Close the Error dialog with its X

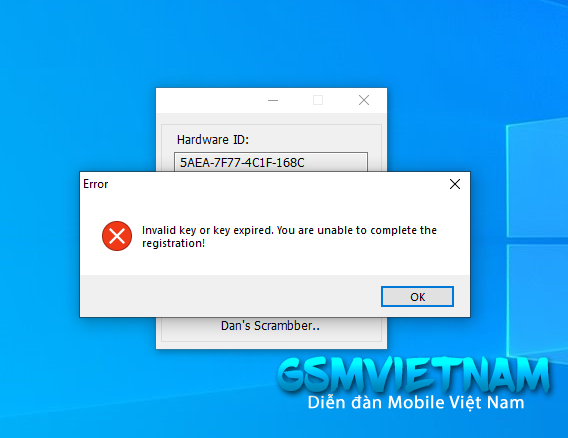click(x=455, y=184)
